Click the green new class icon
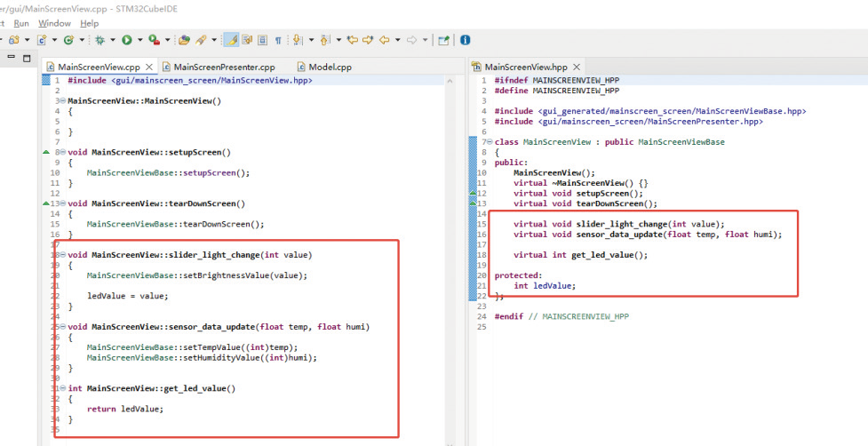 (68, 40)
